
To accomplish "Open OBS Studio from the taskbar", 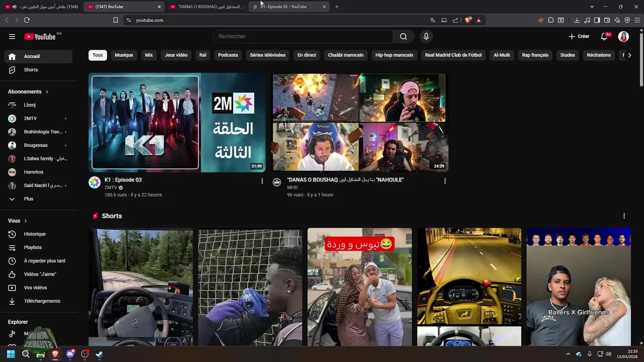I will (85, 354).
